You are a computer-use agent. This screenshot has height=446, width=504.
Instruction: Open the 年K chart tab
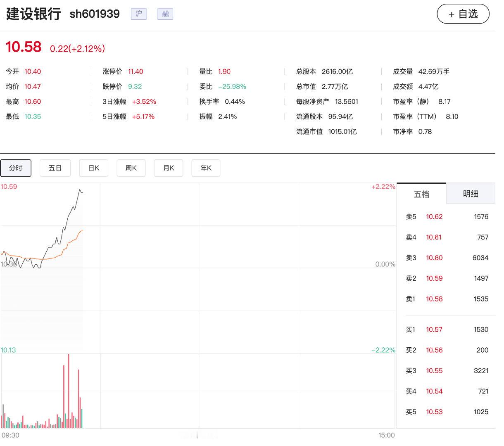[206, 168]
